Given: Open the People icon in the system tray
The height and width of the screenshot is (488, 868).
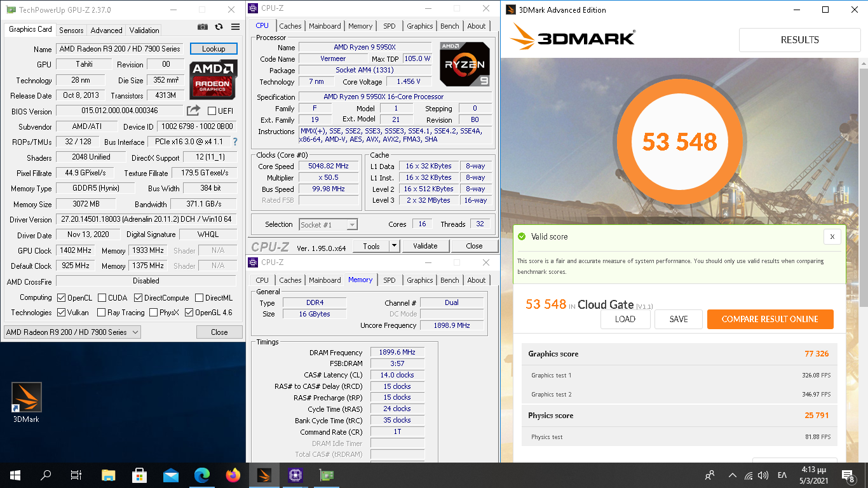Looking at the screenshot, I should pos(710,475).
